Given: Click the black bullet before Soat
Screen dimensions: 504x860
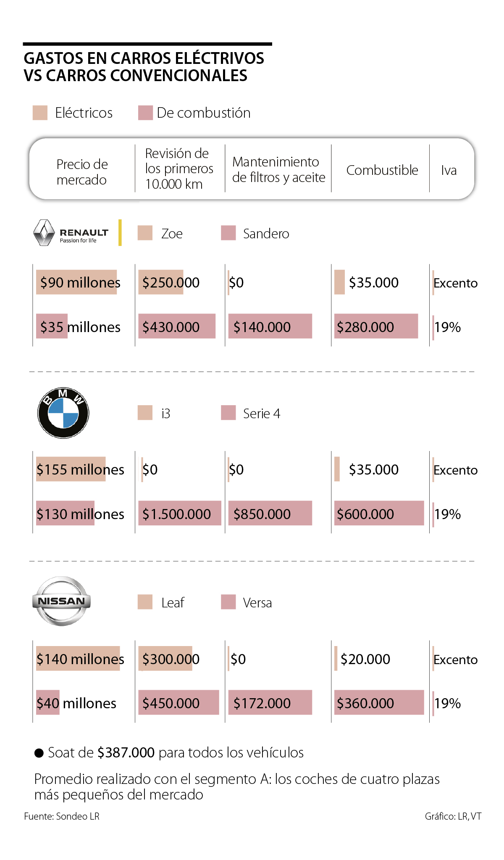Looking at the screenshot, I should pyautogui.click(x=39, y=753).
